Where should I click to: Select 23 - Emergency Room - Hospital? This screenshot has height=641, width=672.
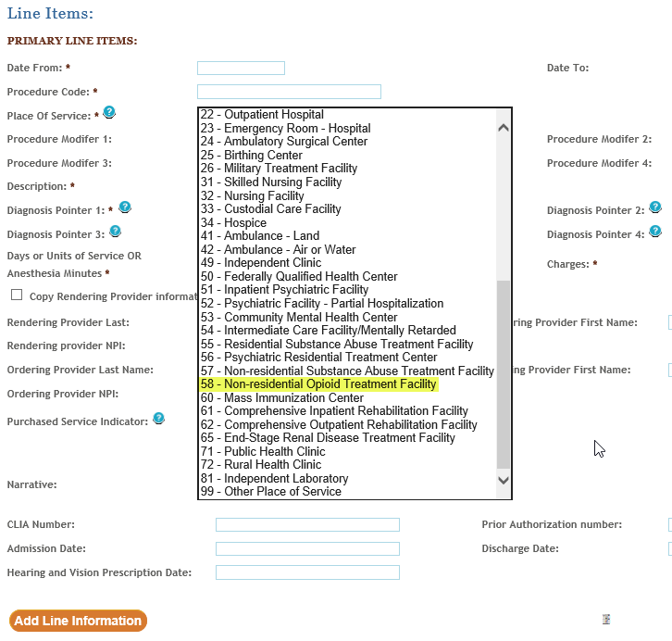tap(348, 128)
